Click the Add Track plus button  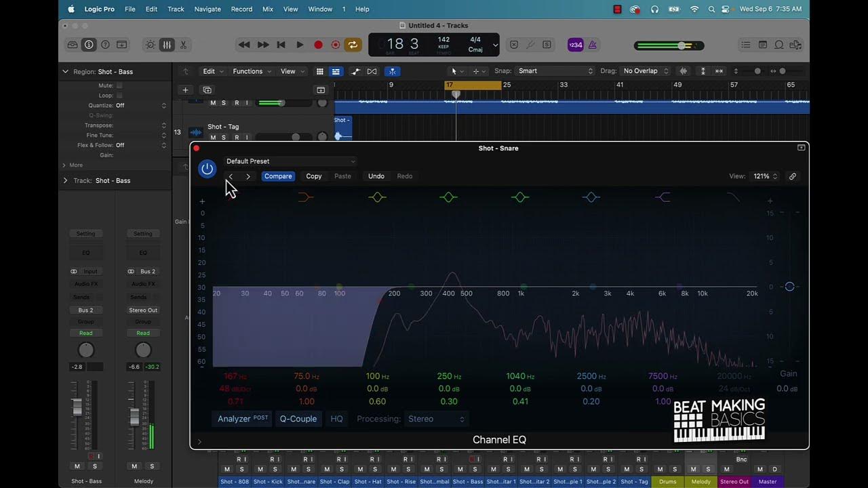pos(185,90)
